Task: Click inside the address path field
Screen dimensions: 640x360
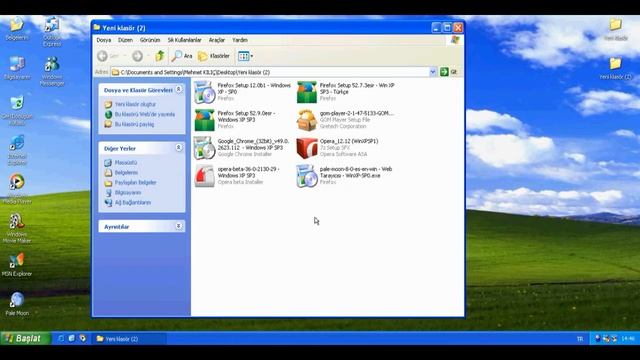Action: [269, 72]
